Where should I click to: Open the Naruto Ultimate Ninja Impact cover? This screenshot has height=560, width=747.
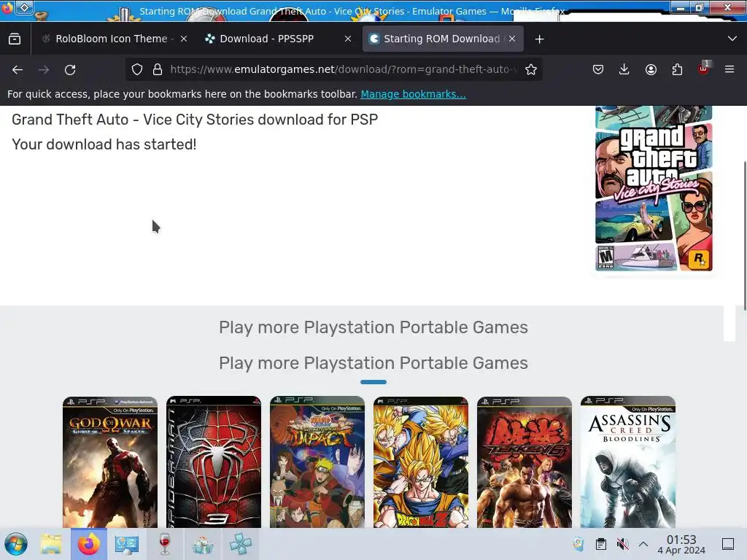tap(317, 462)
